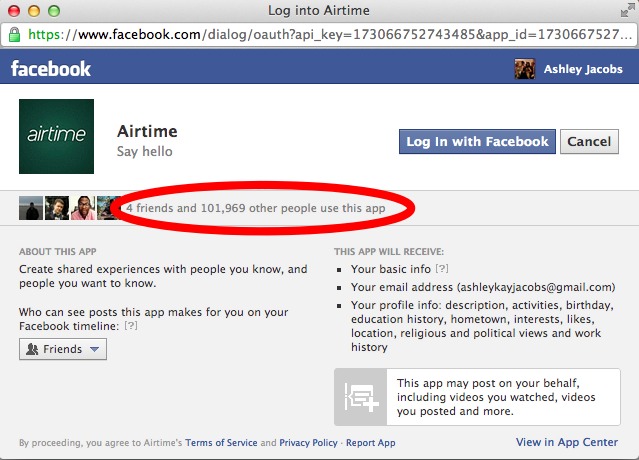Click the Cancel button
The image size is (639, 460).
[x=589, y=141]
